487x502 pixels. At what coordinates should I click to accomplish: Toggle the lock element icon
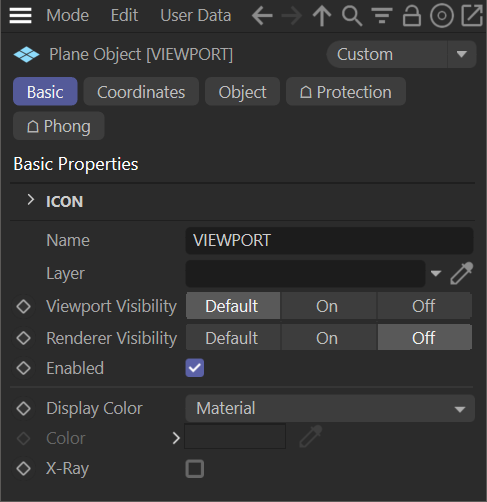click(x=412, y=16)
